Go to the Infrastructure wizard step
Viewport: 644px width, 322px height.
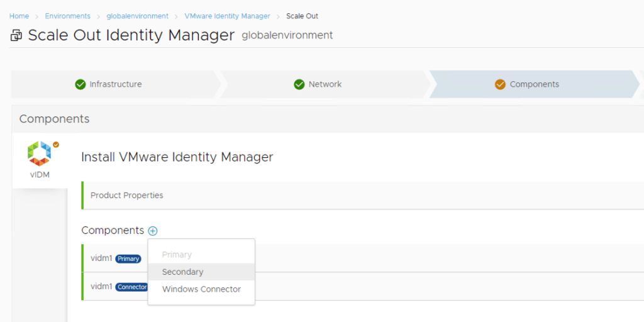point(115,84)
